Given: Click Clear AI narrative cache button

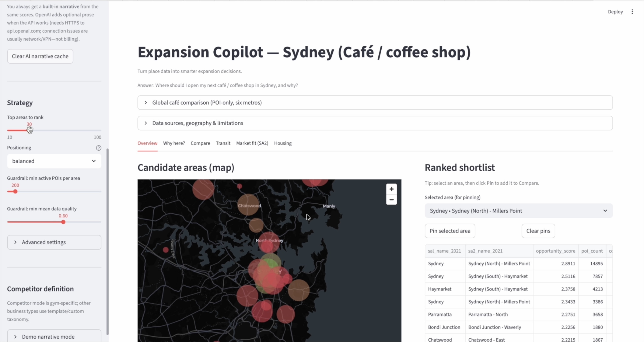Looking at the screenshot, I should [40, 56].
